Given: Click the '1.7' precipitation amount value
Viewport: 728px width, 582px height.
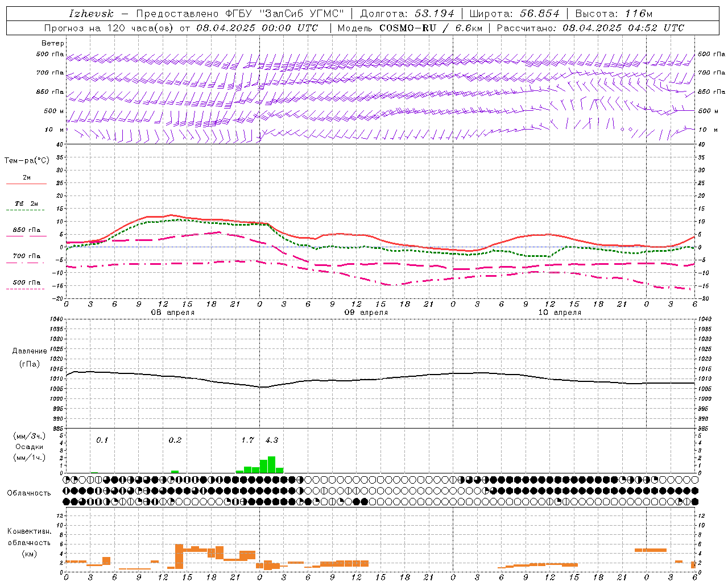Looking at the screenshot, I should 247,440.
